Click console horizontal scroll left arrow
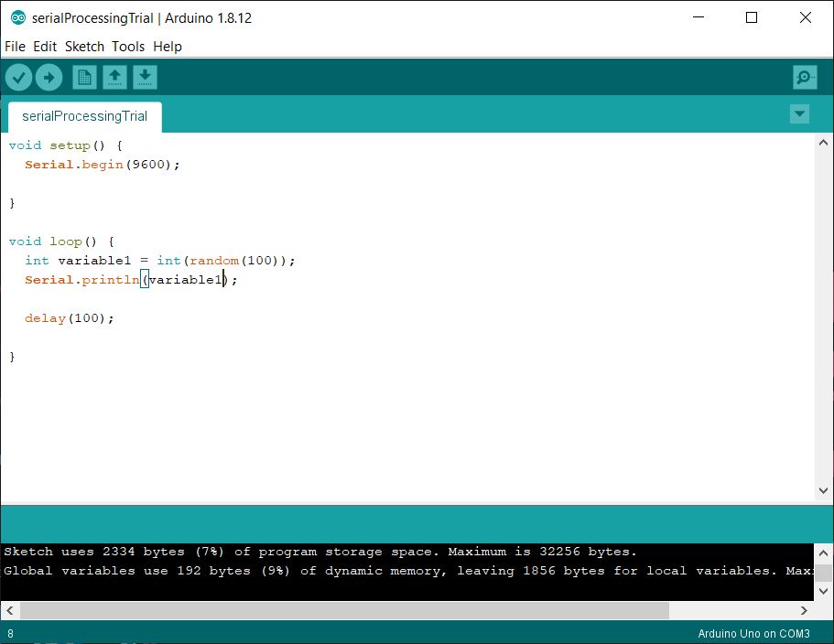Image resolution: width=834 pixels, height=644 pixels. point(9,610)
